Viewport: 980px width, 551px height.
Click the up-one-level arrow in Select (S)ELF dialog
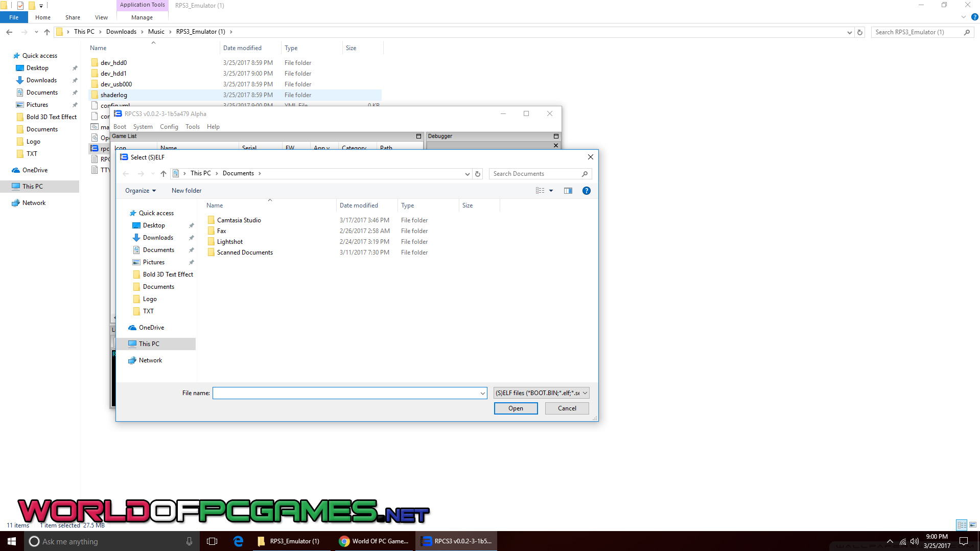[x=164, y=174]
